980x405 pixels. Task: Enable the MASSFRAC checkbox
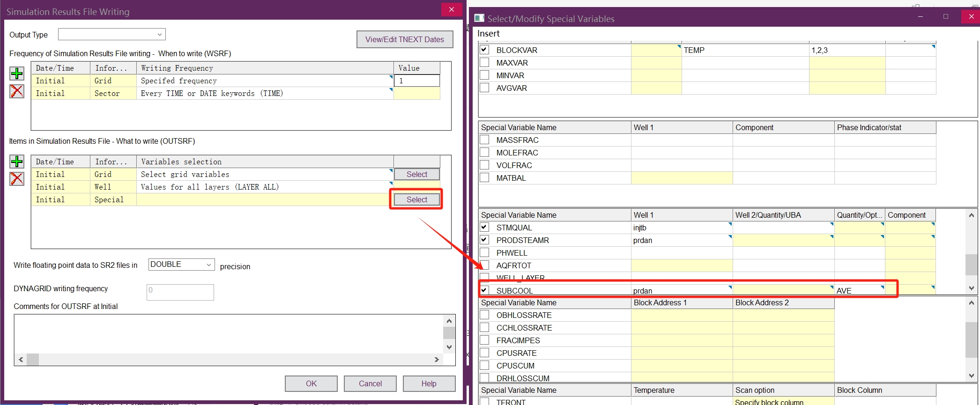tap(484, 140)
